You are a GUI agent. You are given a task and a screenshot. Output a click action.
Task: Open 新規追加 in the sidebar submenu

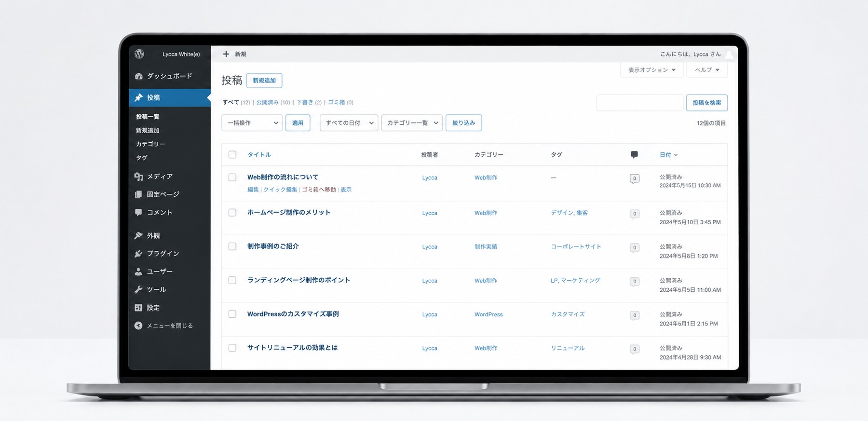148,131
